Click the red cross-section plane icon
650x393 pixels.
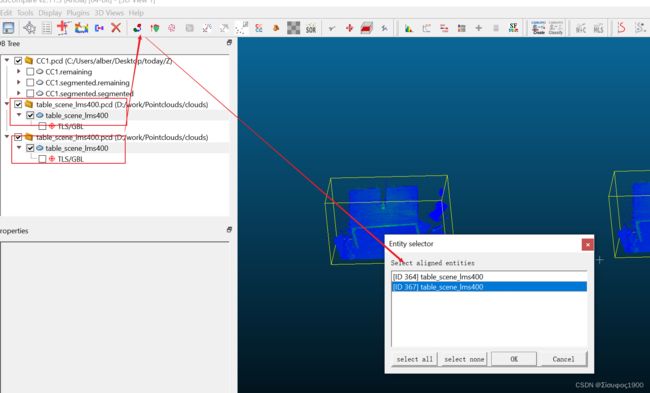coord(366,28)
